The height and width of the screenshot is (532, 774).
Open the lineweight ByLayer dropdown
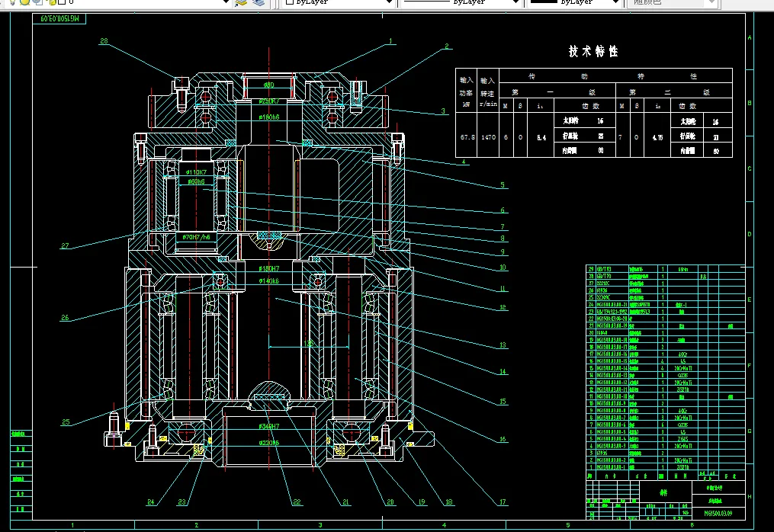click(x=616, y=2)
